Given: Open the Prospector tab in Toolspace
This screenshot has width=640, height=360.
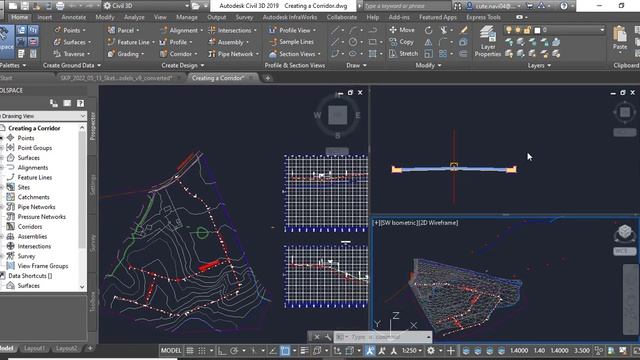Looking at the screenshot, I should (x=93, y=126).
